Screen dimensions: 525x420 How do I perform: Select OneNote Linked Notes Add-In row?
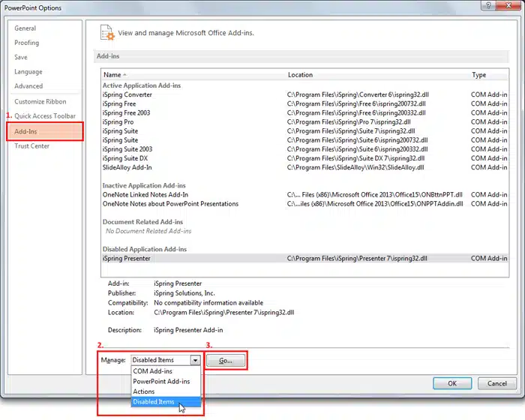305,194
